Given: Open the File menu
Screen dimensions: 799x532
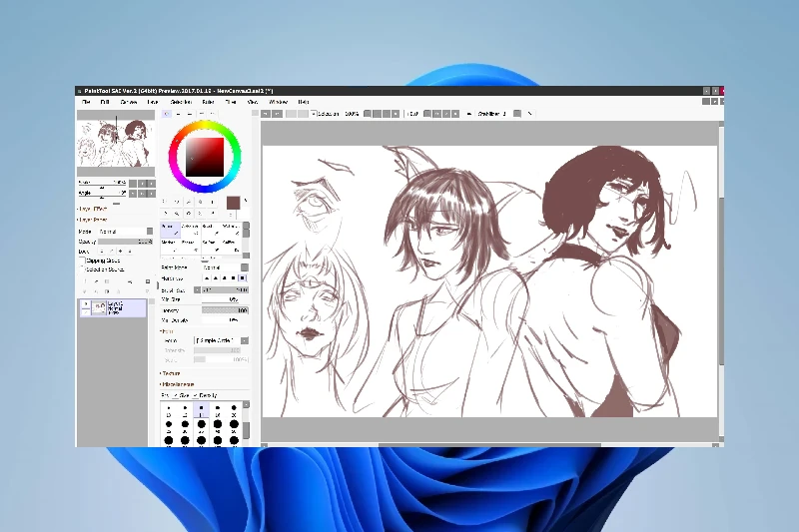Looking at the screenshot, I should (x=86, y=102).
